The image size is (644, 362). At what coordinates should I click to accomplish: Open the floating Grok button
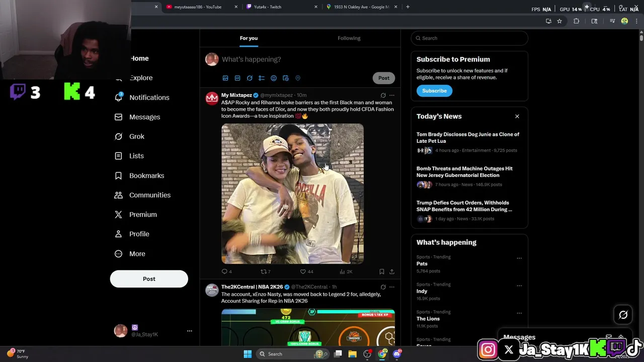point(623,315)
